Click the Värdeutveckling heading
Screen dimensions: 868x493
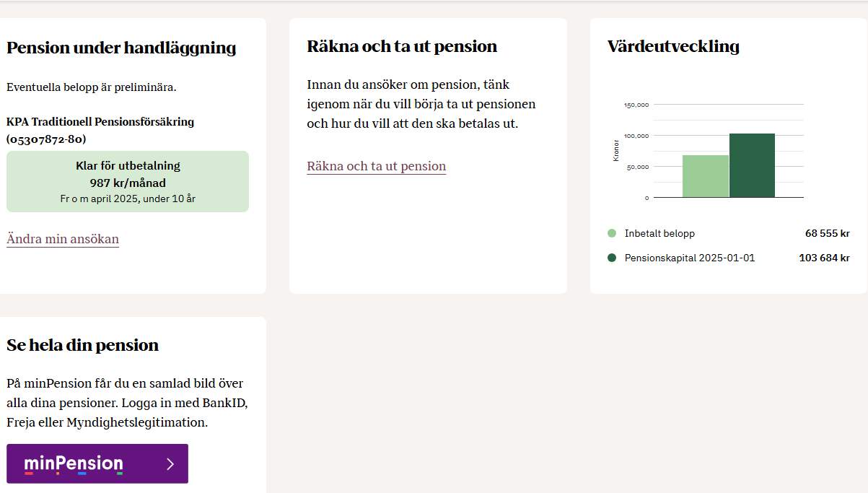point(673,46)
